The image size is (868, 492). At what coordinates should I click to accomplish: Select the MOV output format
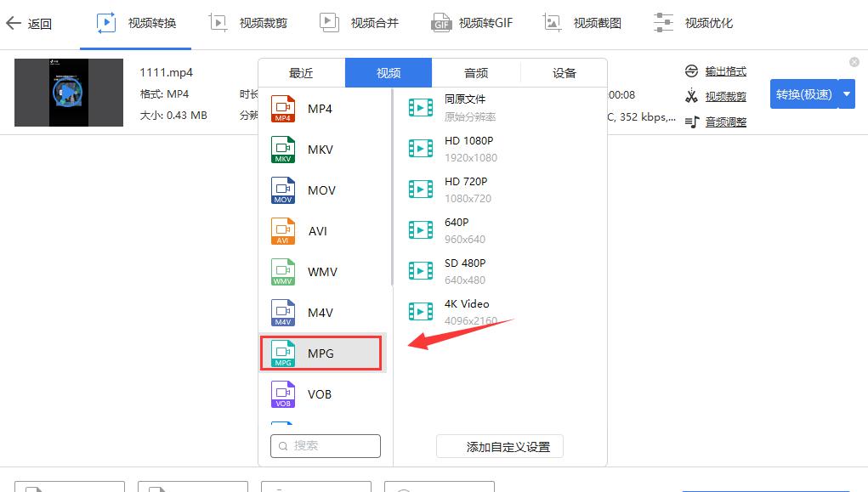click(x=321, y=190)
